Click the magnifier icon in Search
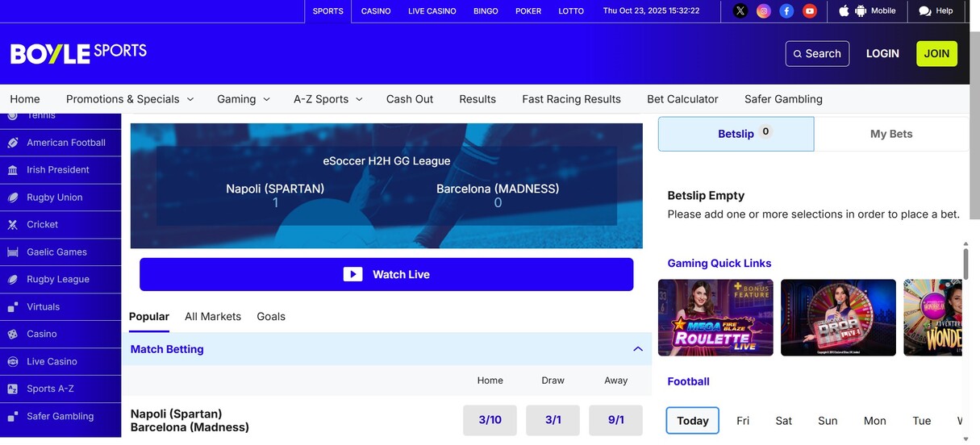980x445 pixels. (798, 54)
